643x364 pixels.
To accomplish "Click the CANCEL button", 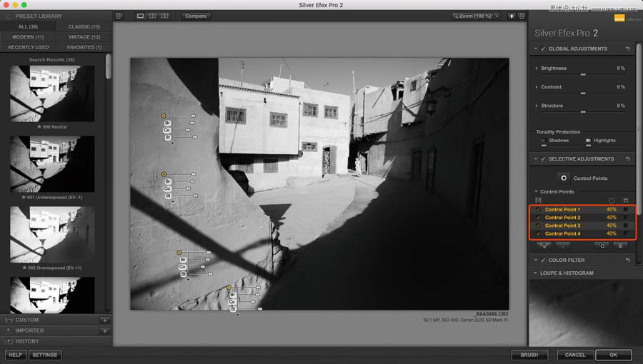I will point(575,355).
